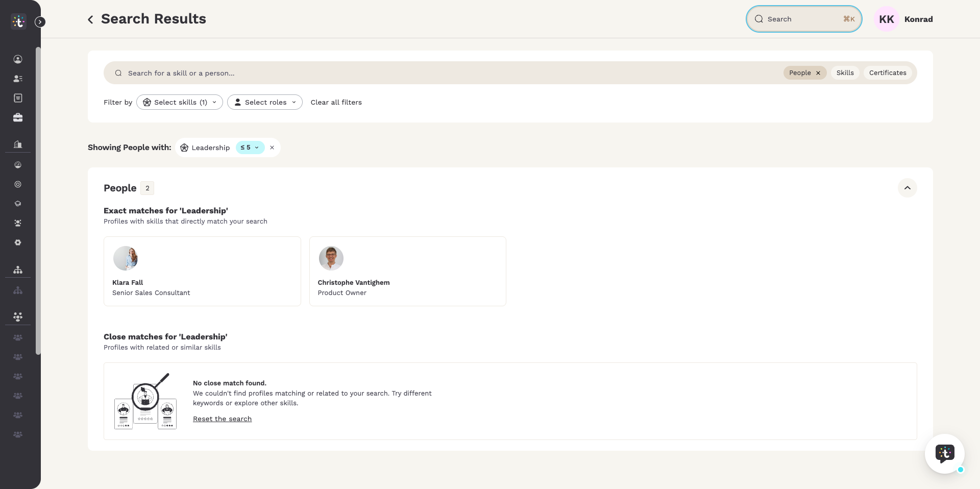Click the People result count badge '2'

(x=148, y=188)
